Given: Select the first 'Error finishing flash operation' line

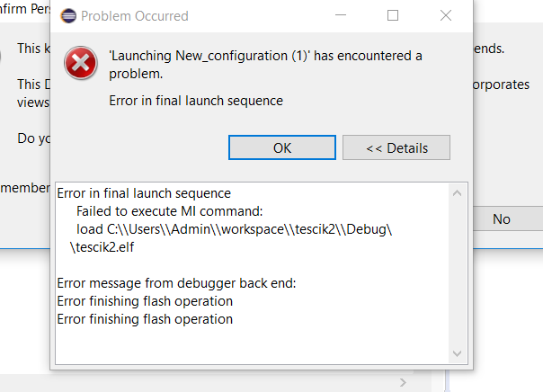Looking at the screenshot, I should click(x=145, y=301).
